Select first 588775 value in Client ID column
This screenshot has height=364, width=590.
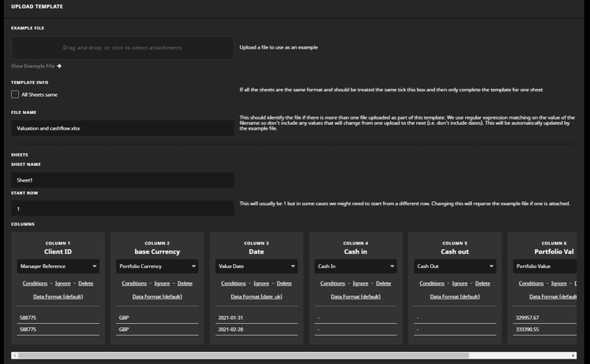point(28,318)
